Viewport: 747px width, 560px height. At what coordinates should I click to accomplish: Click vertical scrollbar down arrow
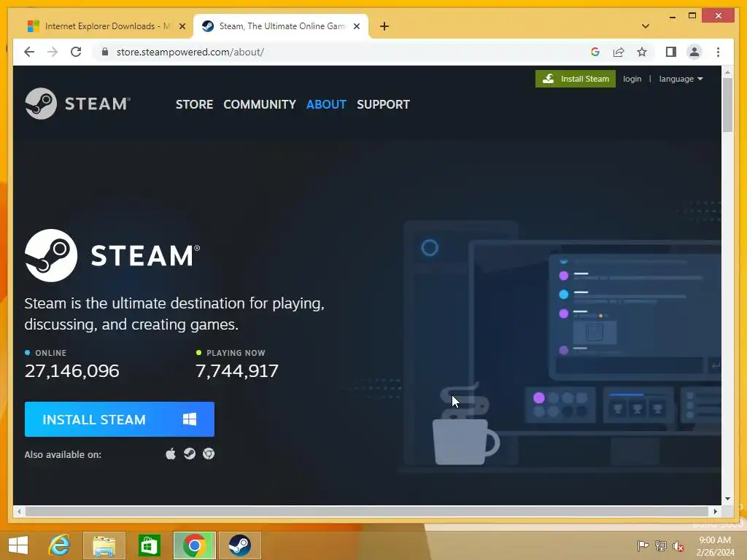point(727,499)
